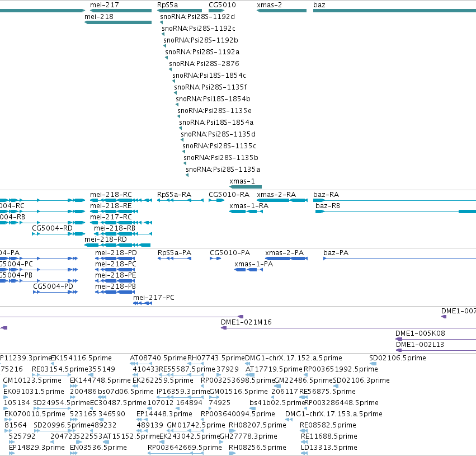Select the mei-218-PB protein label

[x=115, y=286]
